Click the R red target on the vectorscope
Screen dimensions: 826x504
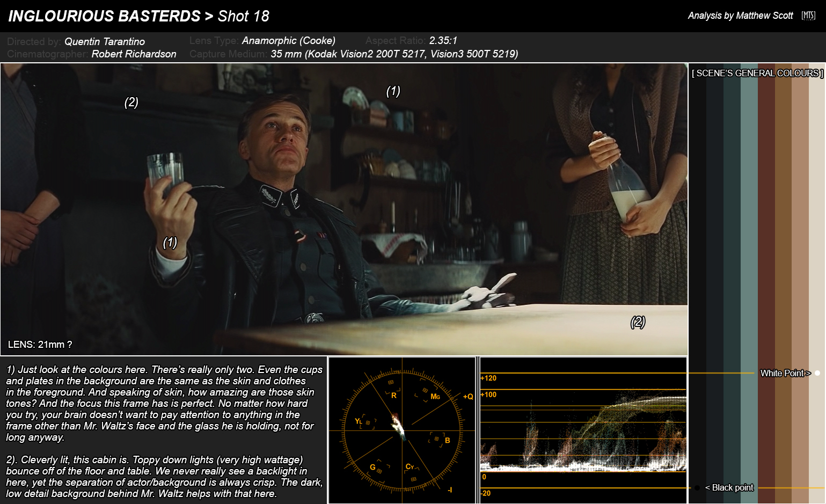[x=393, y=390]
